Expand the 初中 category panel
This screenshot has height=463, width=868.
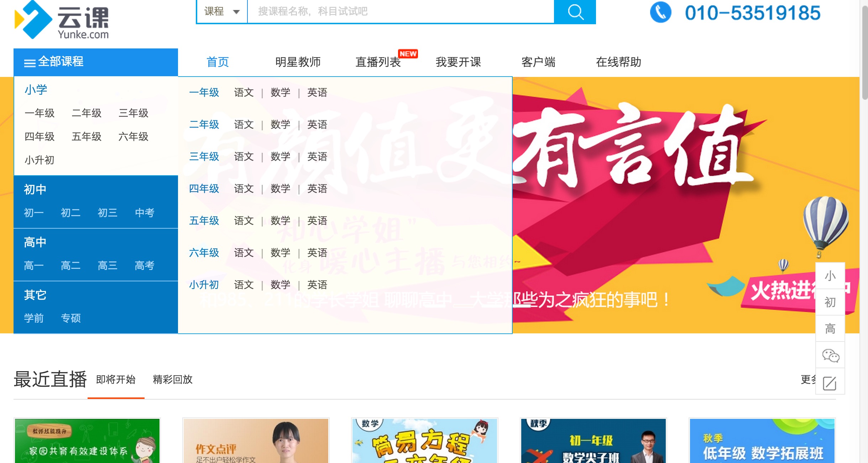35,189
